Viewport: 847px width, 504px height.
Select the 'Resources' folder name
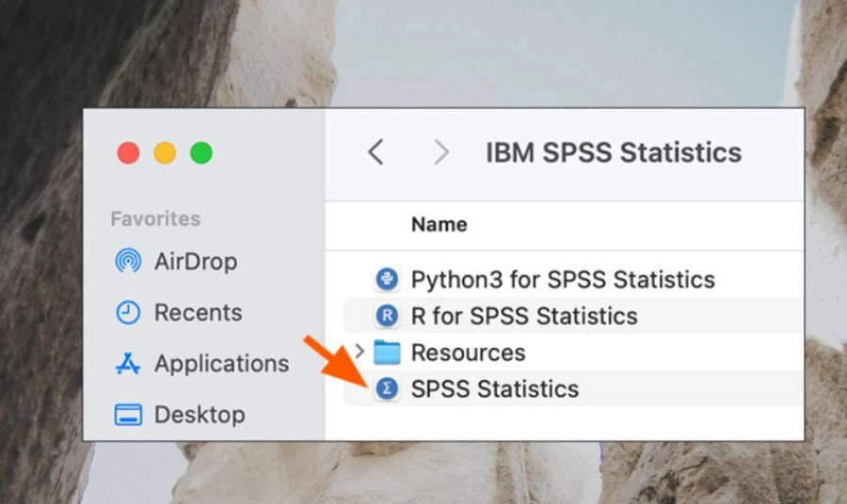(469, 353)
